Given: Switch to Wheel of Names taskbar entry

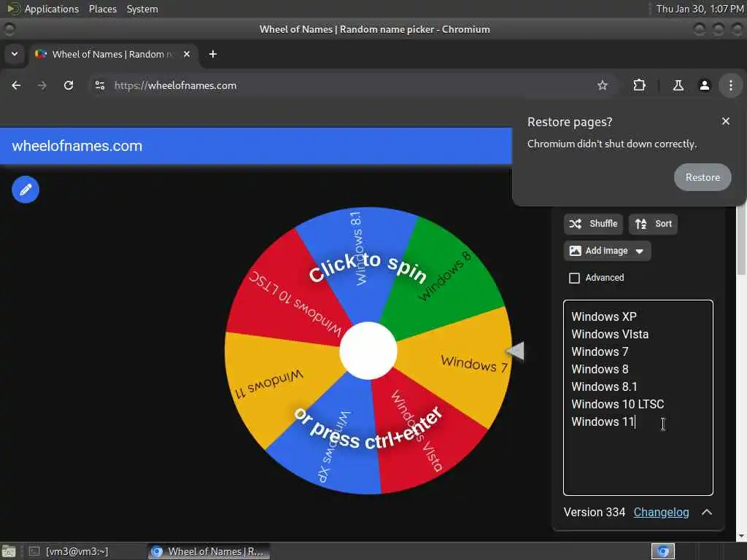Looking at the screenshot, I should pyautogui.click(x=208, y=551).
